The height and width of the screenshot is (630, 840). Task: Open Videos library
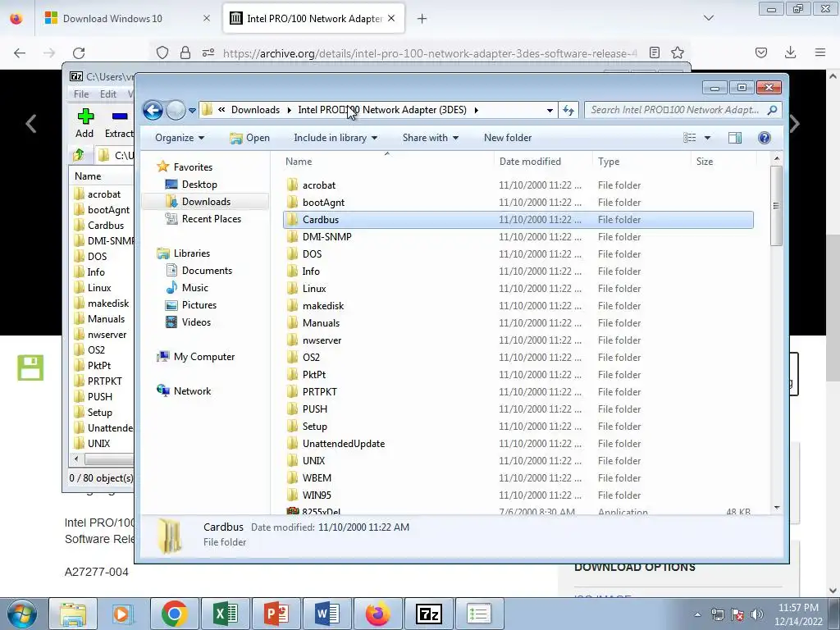pyautogui.click(x=195, y=322)
